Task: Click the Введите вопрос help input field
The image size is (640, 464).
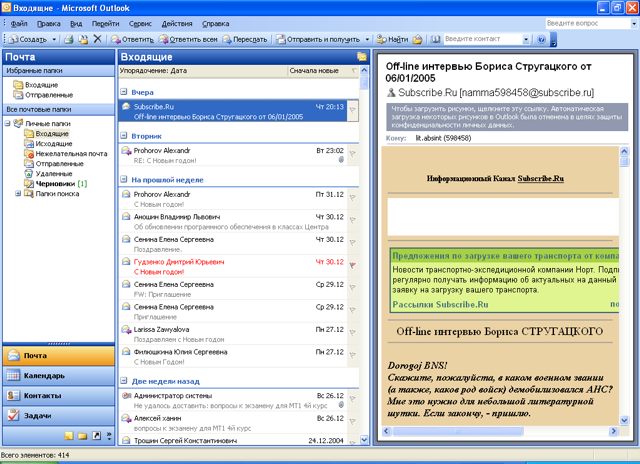Action: pos(588,23)
